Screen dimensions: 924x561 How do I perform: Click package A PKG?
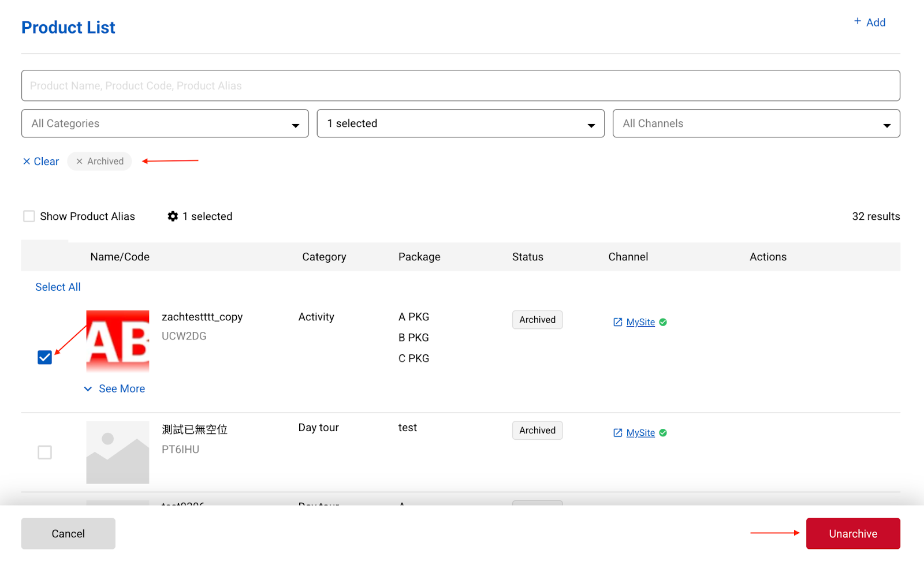pyautogui.click(x=413, y=317)
